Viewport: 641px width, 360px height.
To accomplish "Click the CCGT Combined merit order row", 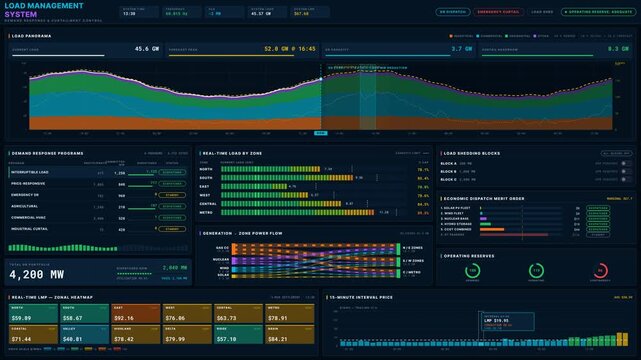I will pyautogui.click(x=525, y=230).
